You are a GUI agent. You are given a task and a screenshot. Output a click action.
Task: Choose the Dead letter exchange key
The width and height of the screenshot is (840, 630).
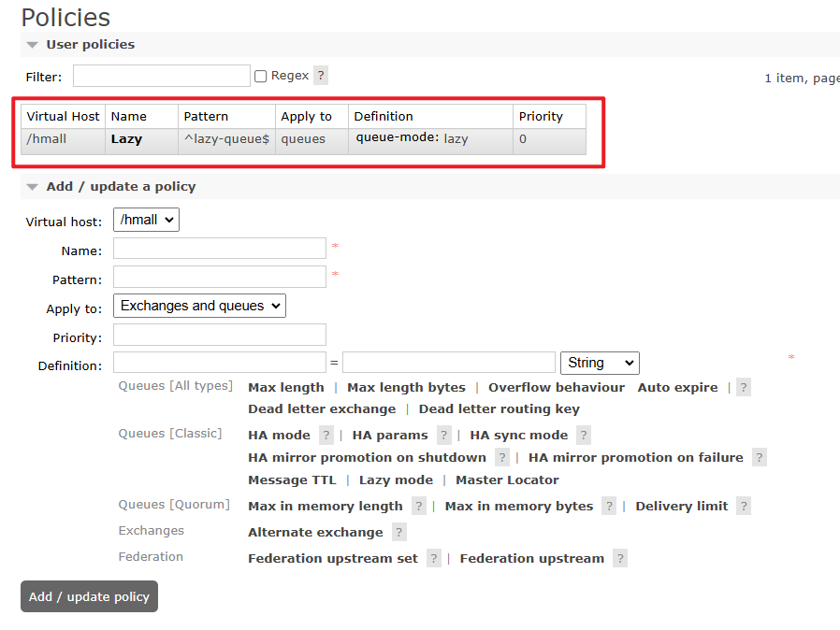coord(322,409)
